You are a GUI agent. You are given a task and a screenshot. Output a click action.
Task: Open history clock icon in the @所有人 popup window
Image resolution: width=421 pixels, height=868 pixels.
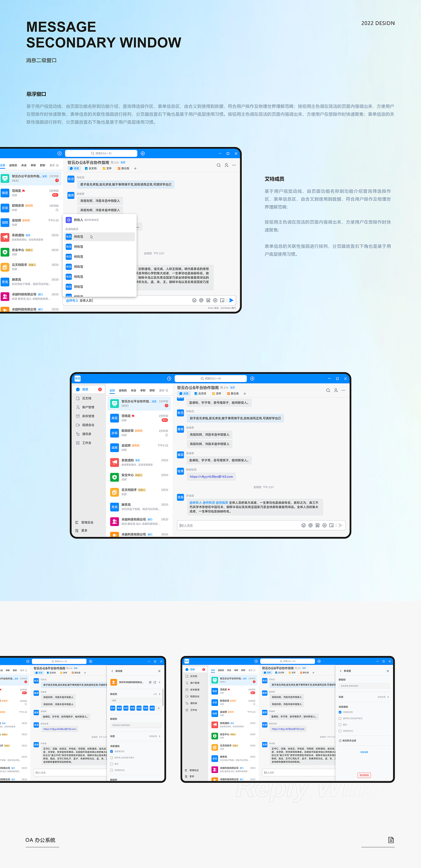(59, 153)
